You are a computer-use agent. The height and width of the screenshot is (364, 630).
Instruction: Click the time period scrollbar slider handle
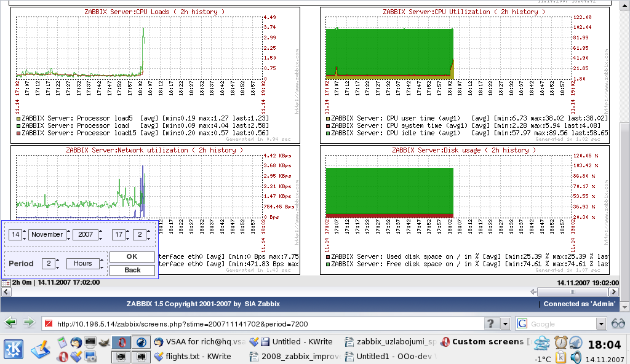pos(573,292)
